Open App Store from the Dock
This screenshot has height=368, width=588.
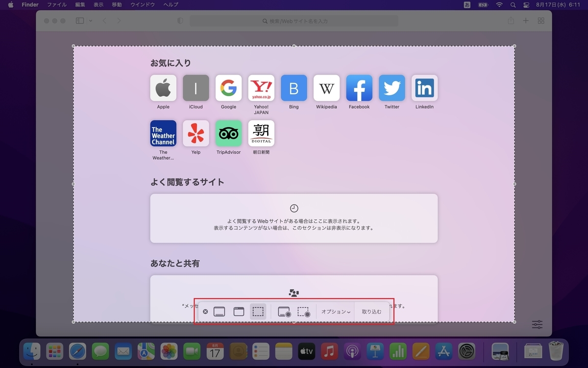(x=444, y=351)
